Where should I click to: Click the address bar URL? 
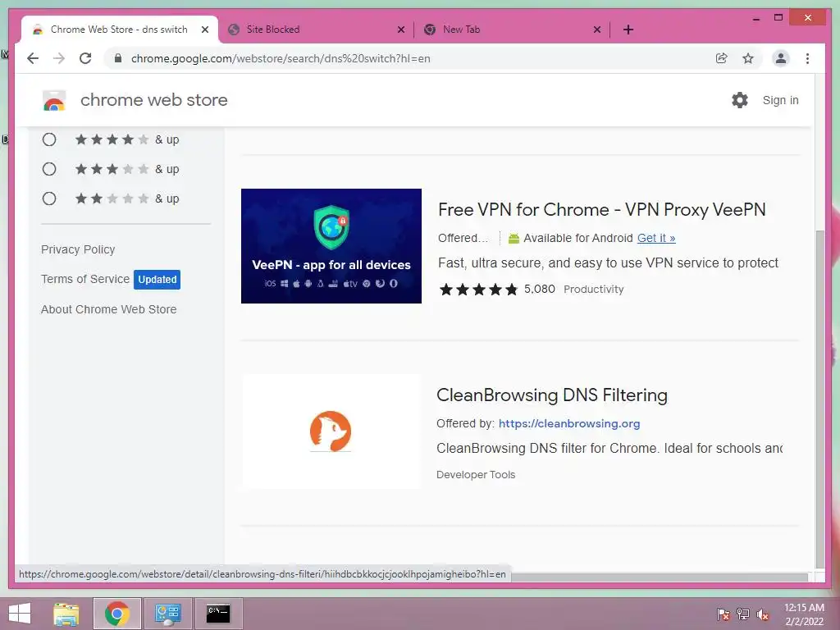pos(281,58)
